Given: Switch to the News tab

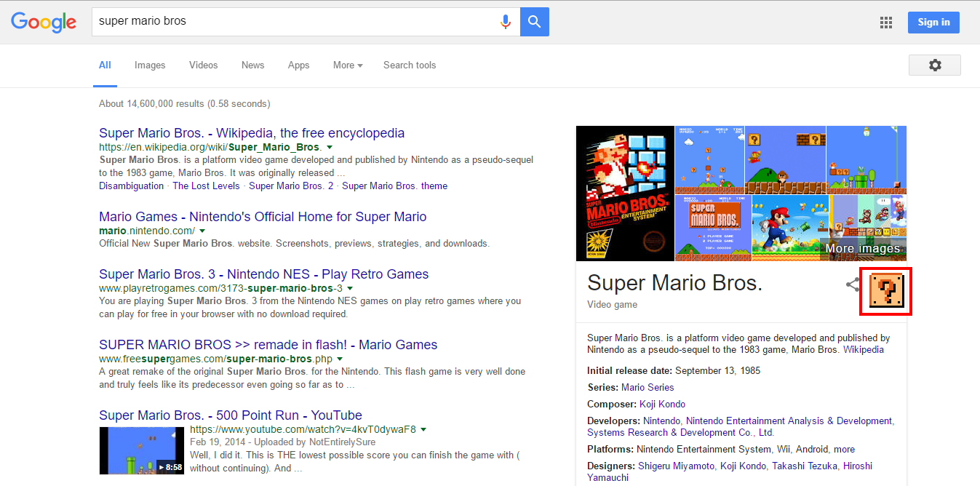Looking at the screenshot, I should 252,65.
